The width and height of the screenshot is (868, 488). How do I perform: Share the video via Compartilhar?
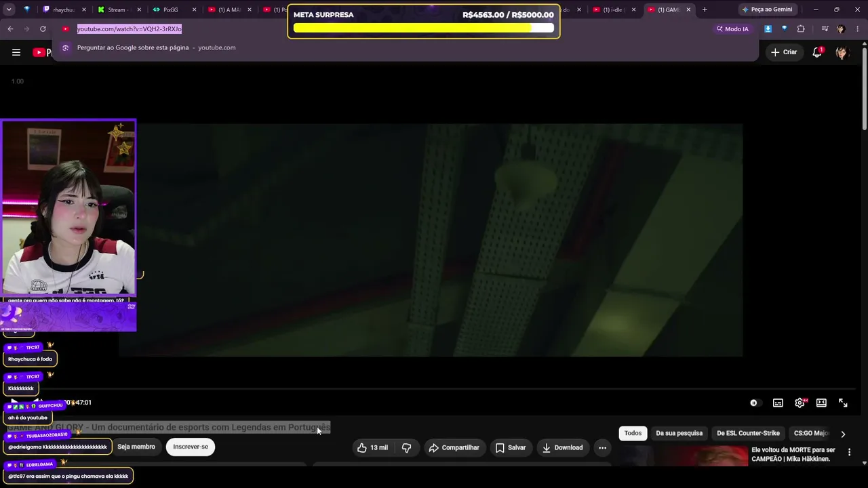tap(454, 447)
